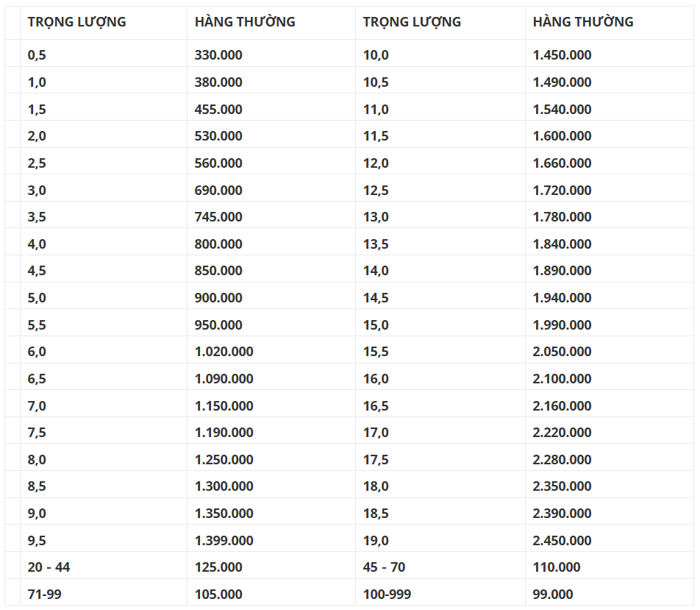Click the 99.000 price cell
The height and width of the screenshot is (610, 700).
553,595
